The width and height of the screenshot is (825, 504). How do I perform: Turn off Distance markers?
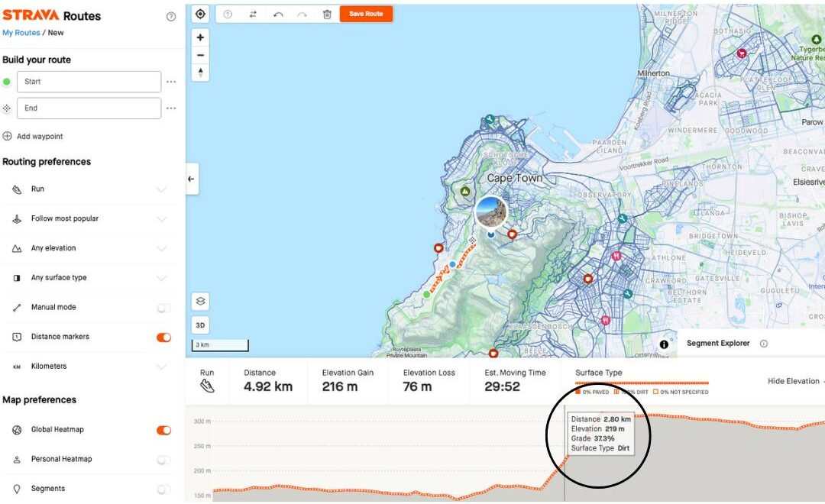pyautogui.click(x=163, y=338)
